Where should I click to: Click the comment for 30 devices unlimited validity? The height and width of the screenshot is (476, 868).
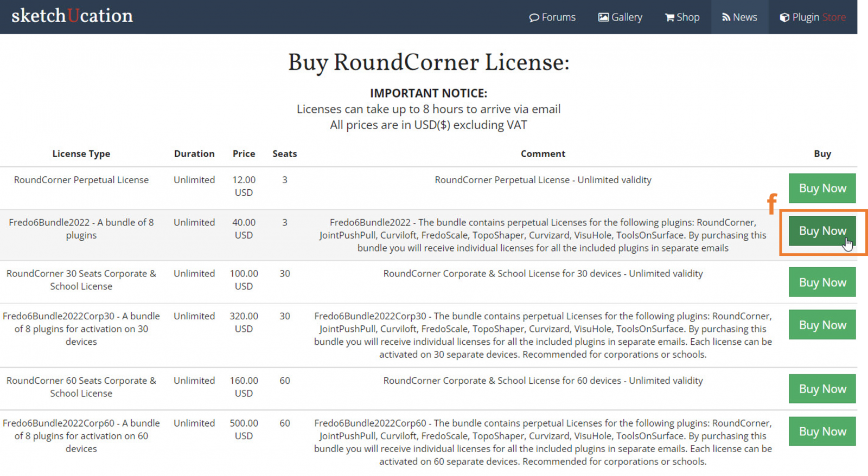pyautogui.click(x=543, y=274)
